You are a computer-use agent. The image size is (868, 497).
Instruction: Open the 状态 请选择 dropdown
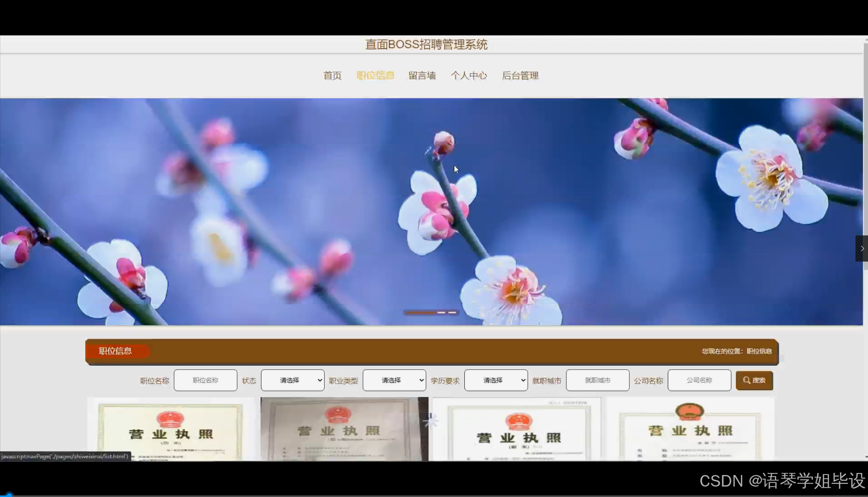pyautogui.click(x=292, y=380)
